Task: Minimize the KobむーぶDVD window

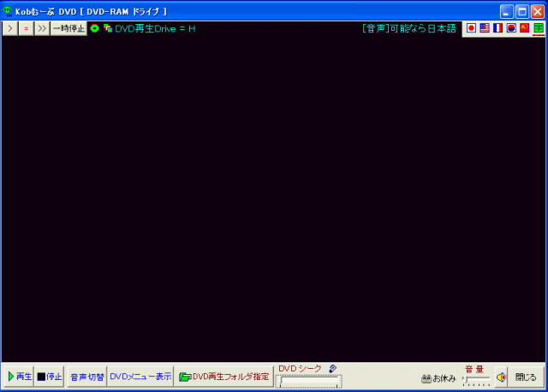Action: click(506, 11)
